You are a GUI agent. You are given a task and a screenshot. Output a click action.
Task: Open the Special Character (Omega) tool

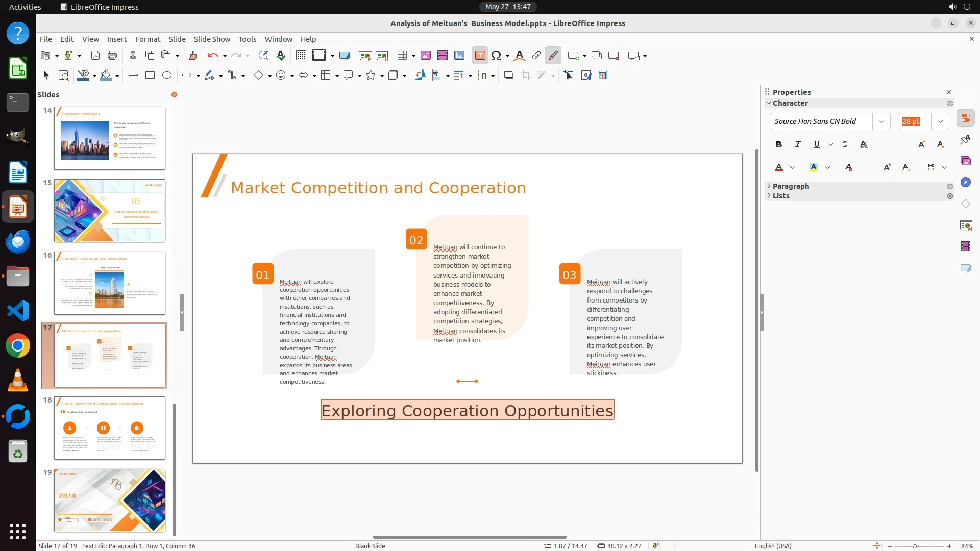click(496, 56)
